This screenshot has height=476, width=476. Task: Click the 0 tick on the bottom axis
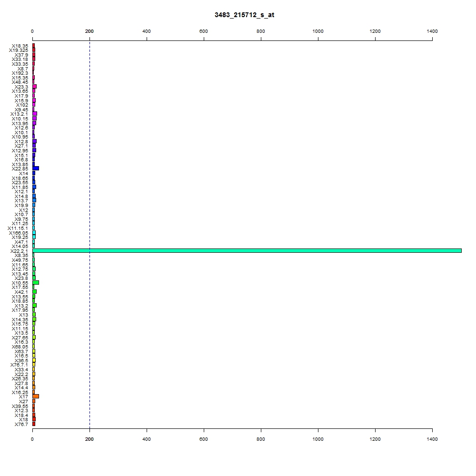tap(32, 439)
